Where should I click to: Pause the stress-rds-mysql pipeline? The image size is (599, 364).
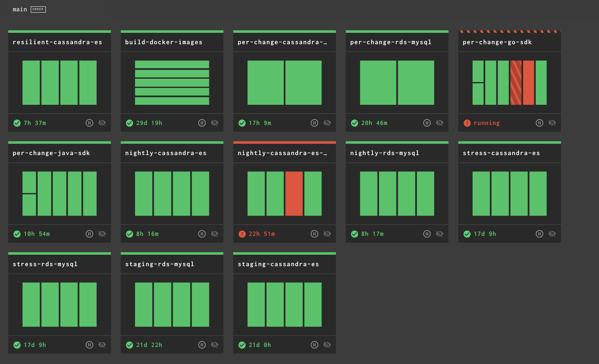(x=89, y=345)
